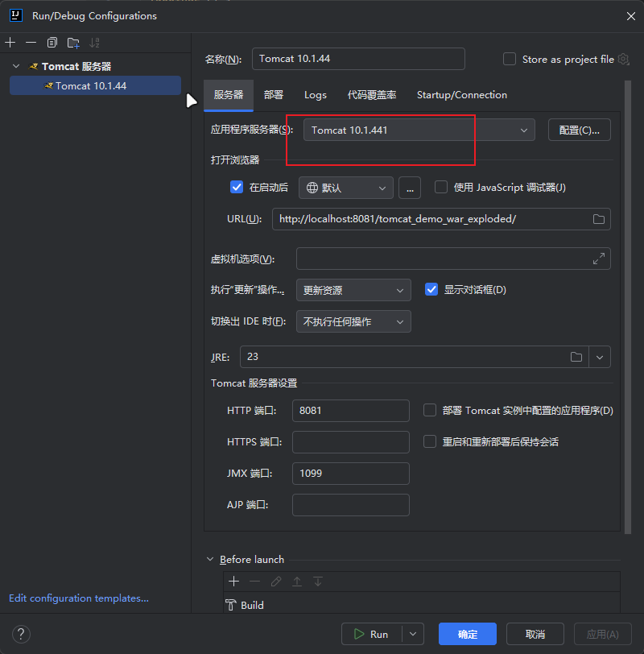Image resolution: width=644 pixels, height=654 pixels.
Task: Open the JRE dropdown arrow
Action: coord(600,357)
